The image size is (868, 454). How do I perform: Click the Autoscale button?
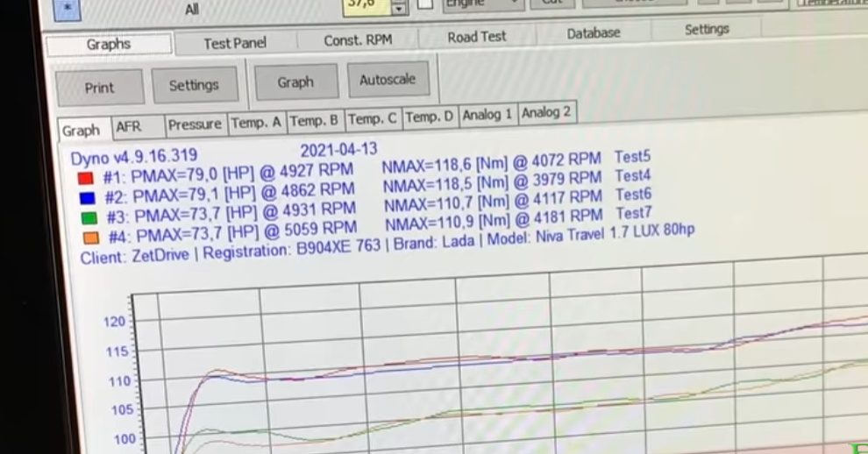tap(387, 80)
